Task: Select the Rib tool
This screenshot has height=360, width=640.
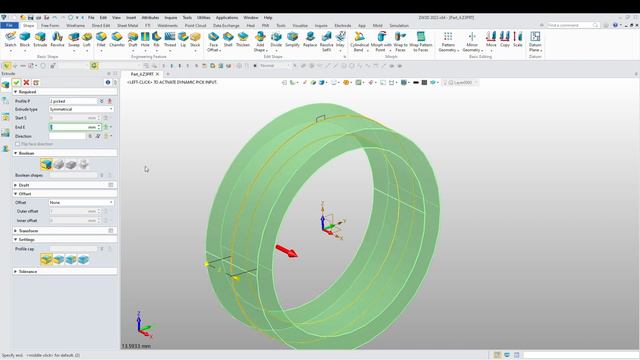Action: pos(156,40)
